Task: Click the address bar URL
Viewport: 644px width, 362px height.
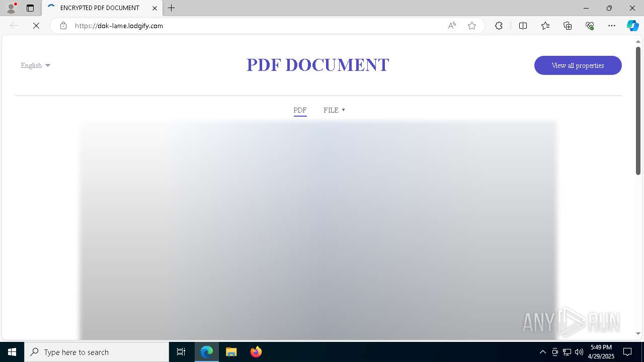Action: (x=119, y=26)
